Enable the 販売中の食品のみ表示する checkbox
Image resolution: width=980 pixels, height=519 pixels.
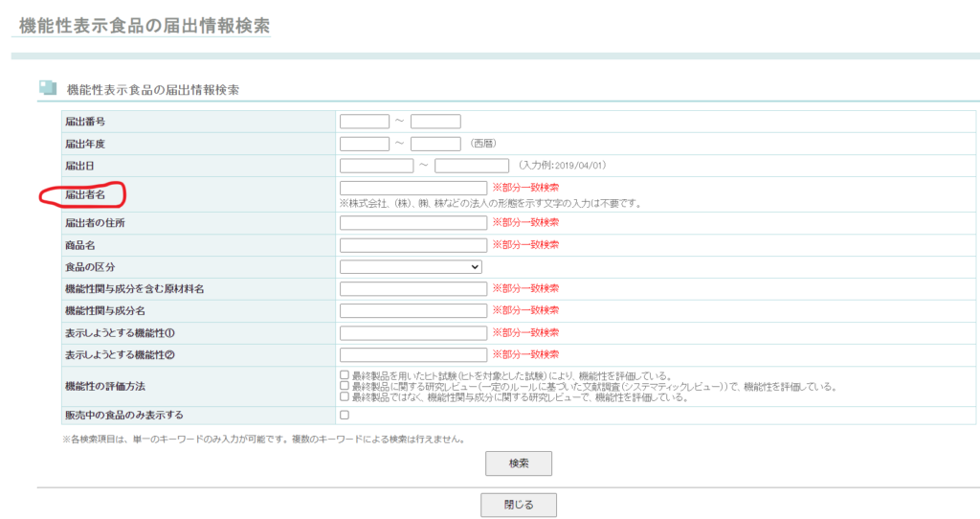[345, 415]
